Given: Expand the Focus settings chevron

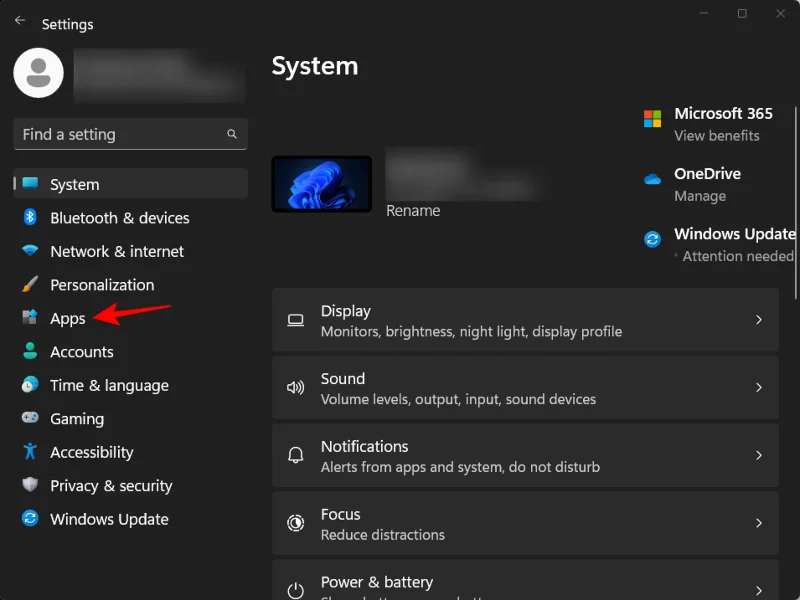Looking at the screenshot, I should pos(758,523).
